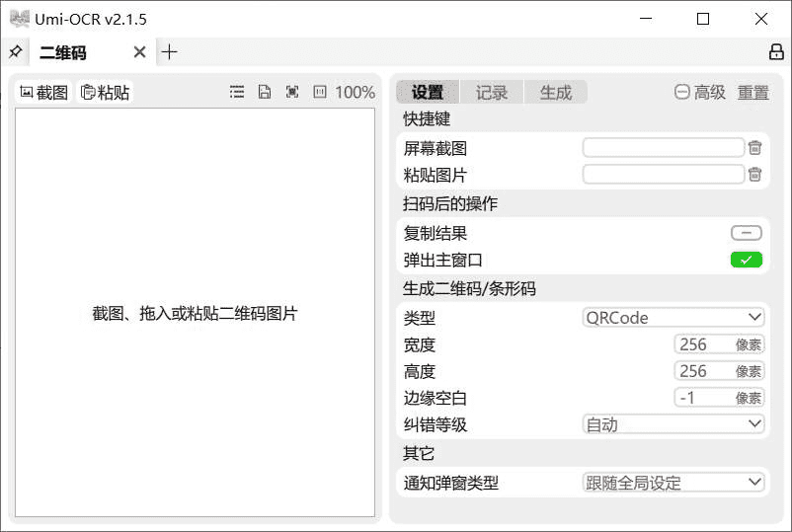The image size is (792, 532).
Task: Click the 生成二维码/条形码 section heading
Action: [x=469, y=289]
